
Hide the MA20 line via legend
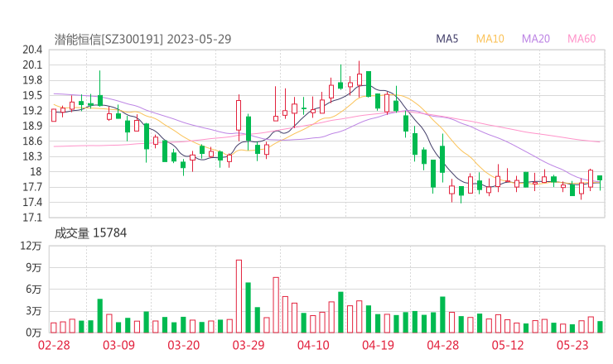click(x=536, y=39)
